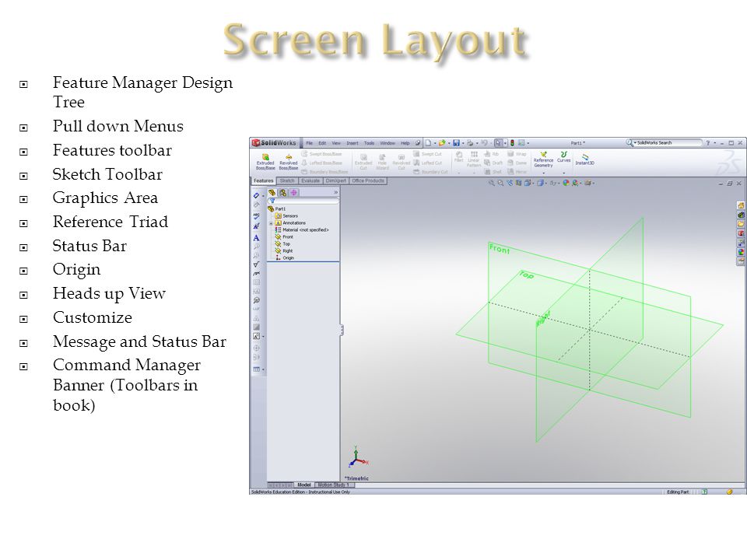
Task: Click the Help question mark icon
Action: (x=707, y=143)
